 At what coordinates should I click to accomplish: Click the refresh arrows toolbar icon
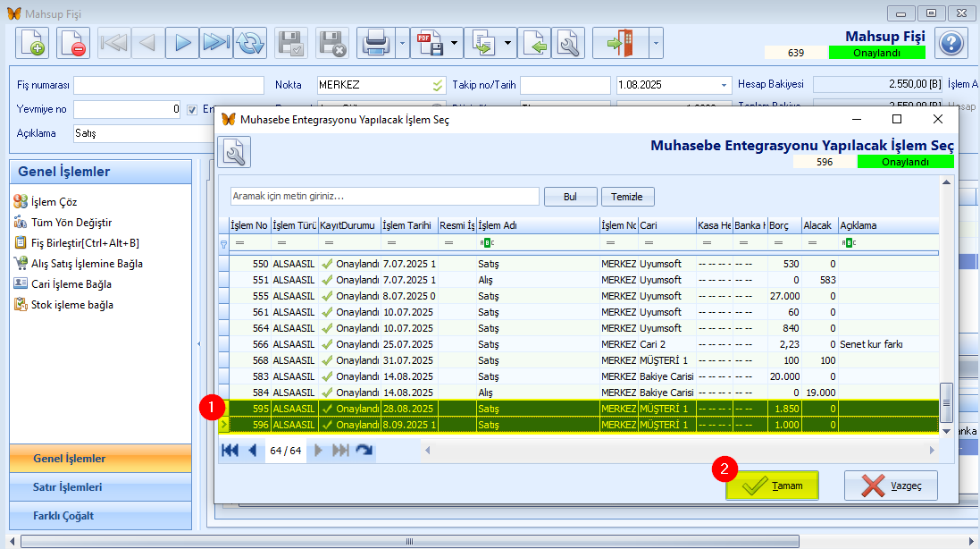[251, 43]
